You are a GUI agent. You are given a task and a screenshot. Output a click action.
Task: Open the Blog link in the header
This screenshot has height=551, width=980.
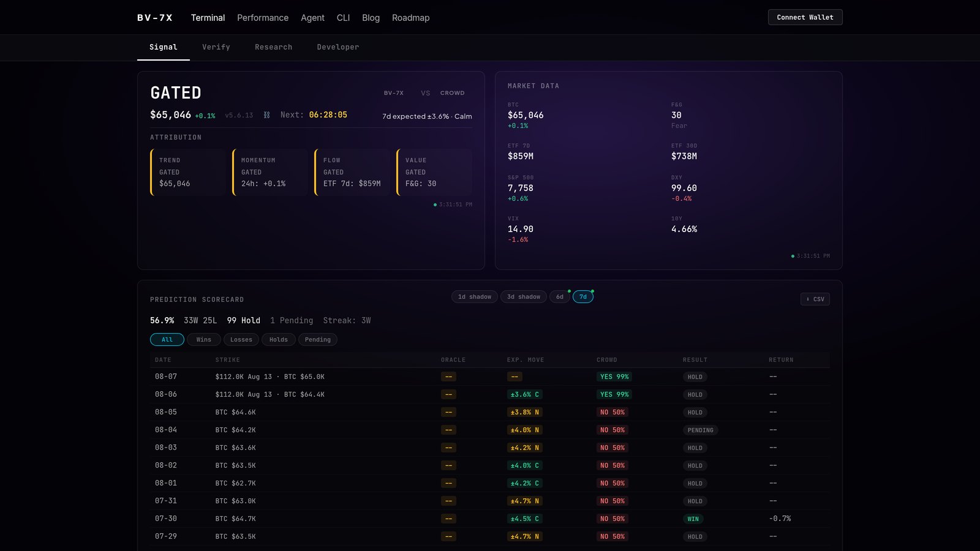[x=371, y=18]
